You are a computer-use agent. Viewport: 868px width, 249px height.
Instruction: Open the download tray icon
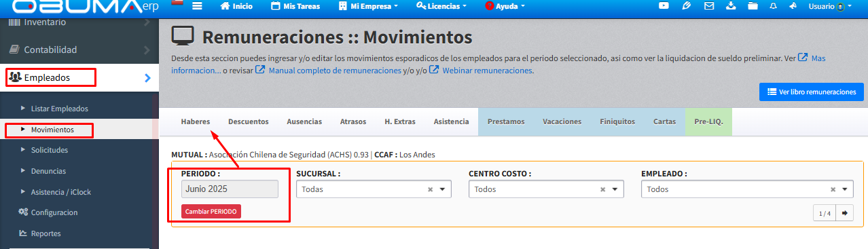[x=731, y=6]
